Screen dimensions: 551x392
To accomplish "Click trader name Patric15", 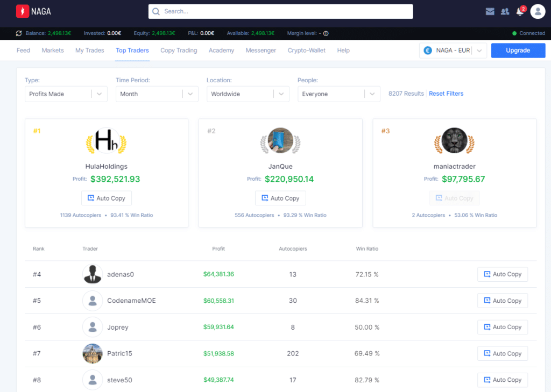I will [x=119, y=353].
